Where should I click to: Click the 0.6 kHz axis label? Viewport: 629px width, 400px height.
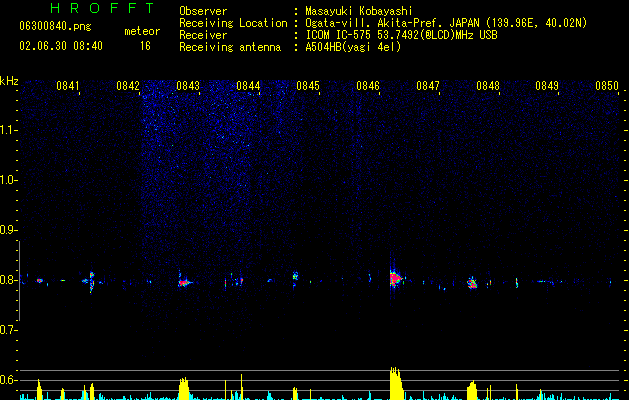click(x=8, y=380)
